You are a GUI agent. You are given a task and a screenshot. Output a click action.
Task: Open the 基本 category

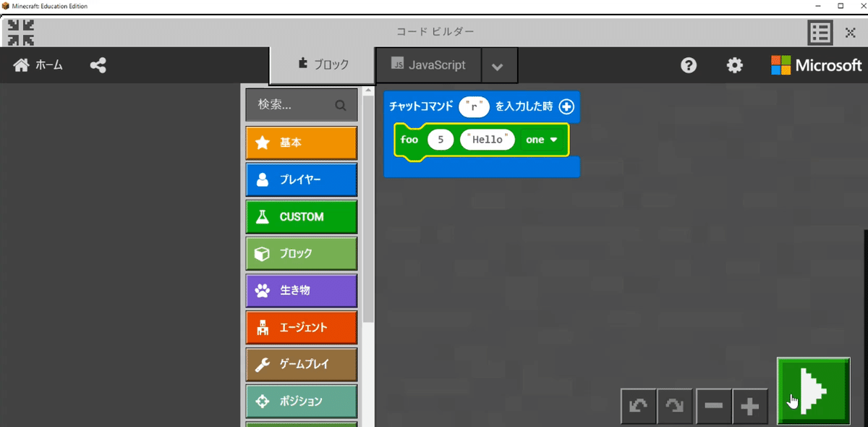tap(302, 143)
